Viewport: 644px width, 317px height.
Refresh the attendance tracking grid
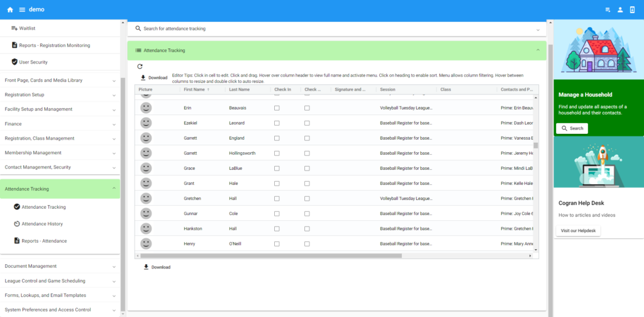[140, 66]
